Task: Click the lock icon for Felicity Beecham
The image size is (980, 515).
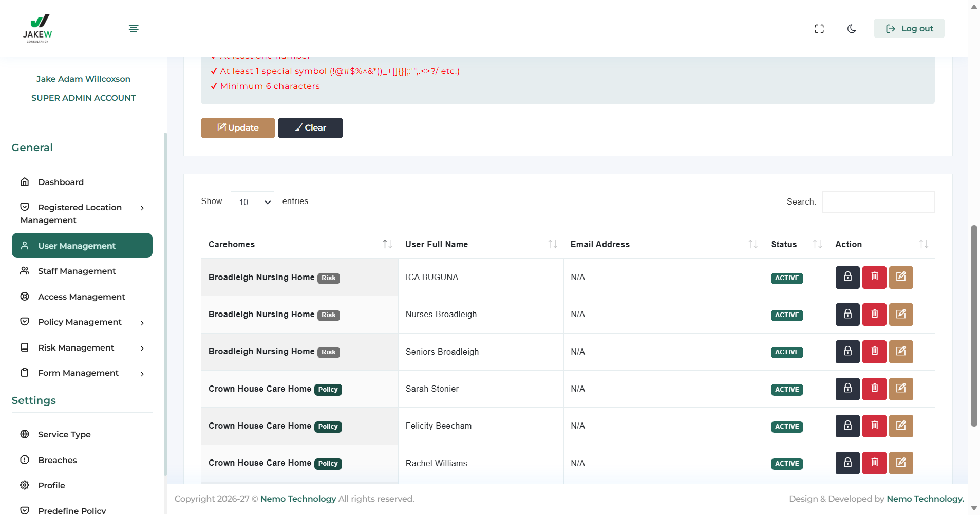Action: click(847, 426)
